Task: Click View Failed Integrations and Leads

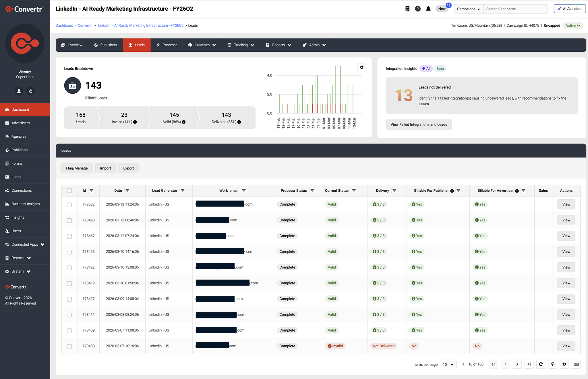Action: [419, 124]
